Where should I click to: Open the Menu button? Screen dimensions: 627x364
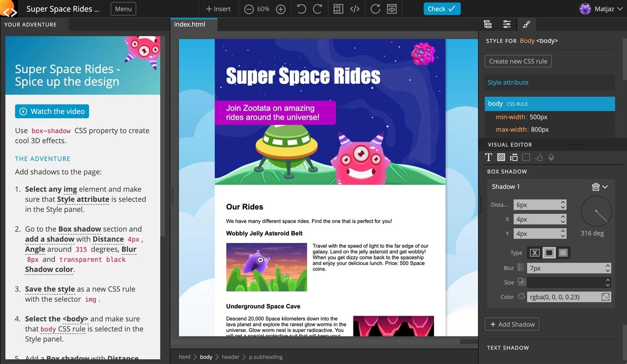pyautogui.click(x=123, y=8)
